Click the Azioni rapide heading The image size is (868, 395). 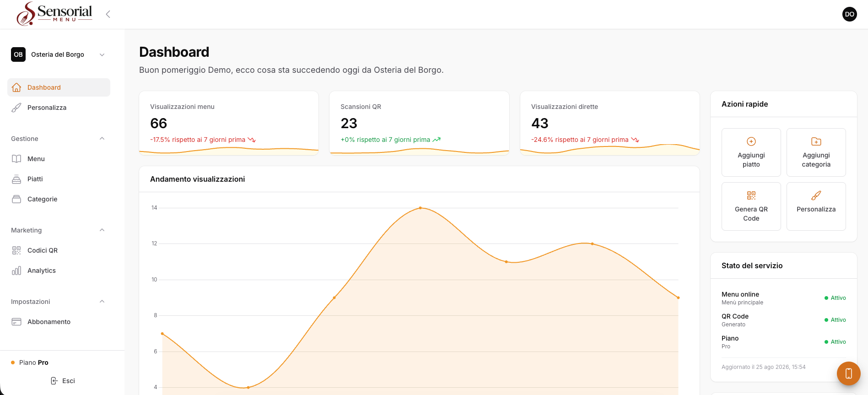pos(744,104)
